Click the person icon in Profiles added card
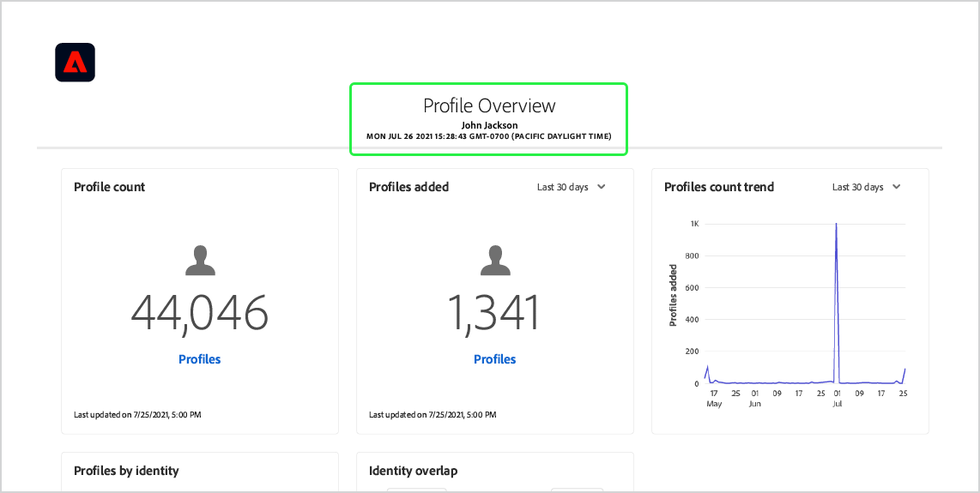The width and height of the screenshot is (980, 493). [x=495, y=261]
